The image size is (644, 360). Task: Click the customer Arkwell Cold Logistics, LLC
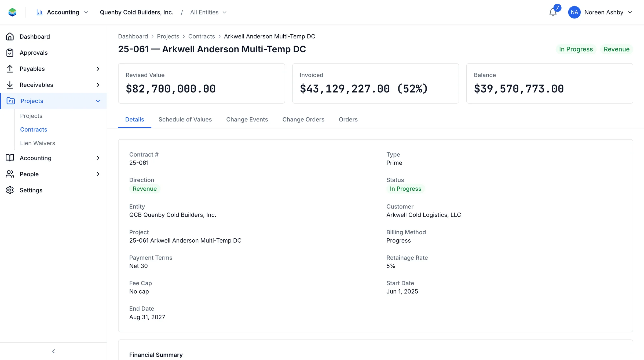point(424,215)
